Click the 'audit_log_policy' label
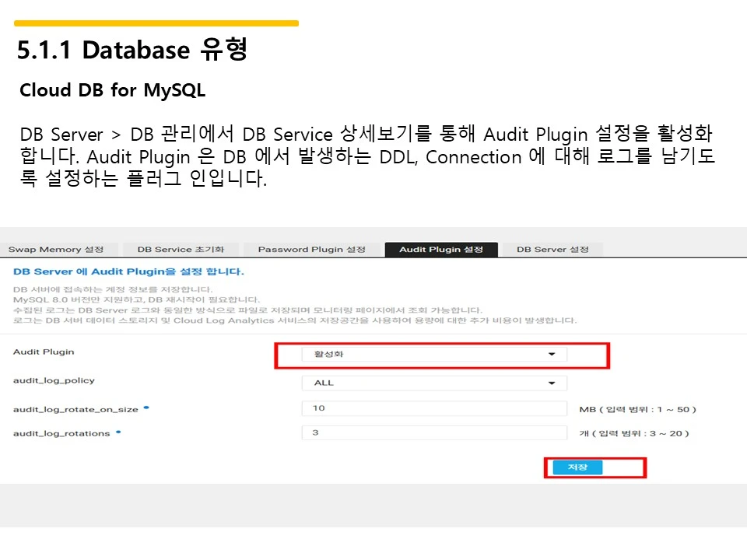 (x=54, y=380)
